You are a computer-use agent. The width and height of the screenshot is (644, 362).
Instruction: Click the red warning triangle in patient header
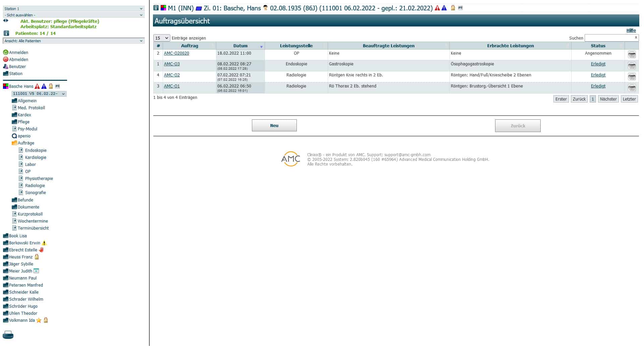point(437,8)
